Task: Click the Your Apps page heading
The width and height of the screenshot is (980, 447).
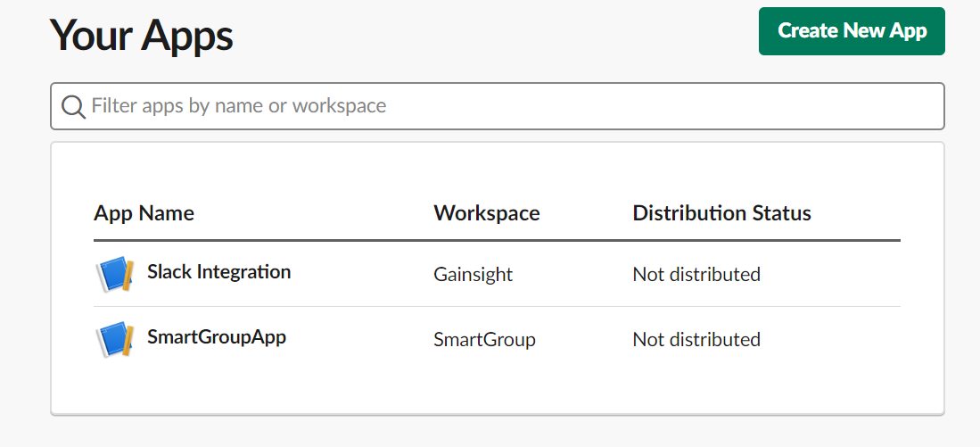Action: pyautogui.click(x=141, y=35)
